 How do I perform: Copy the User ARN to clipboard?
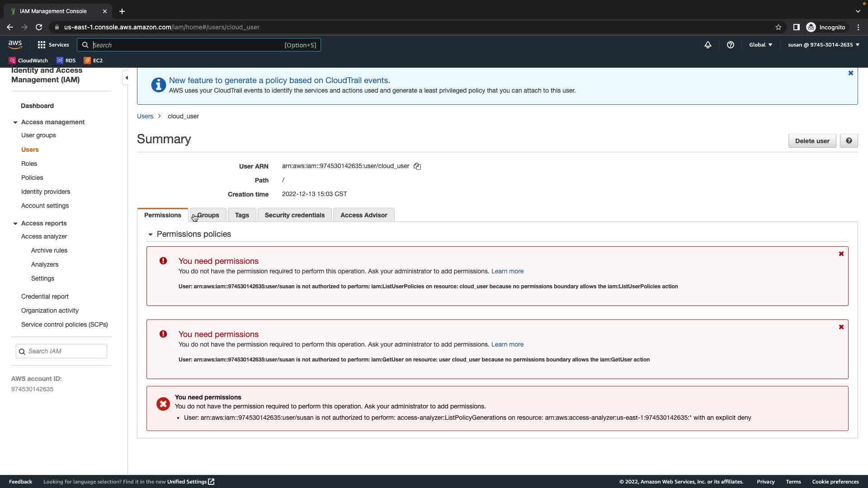tap(417, 166)
